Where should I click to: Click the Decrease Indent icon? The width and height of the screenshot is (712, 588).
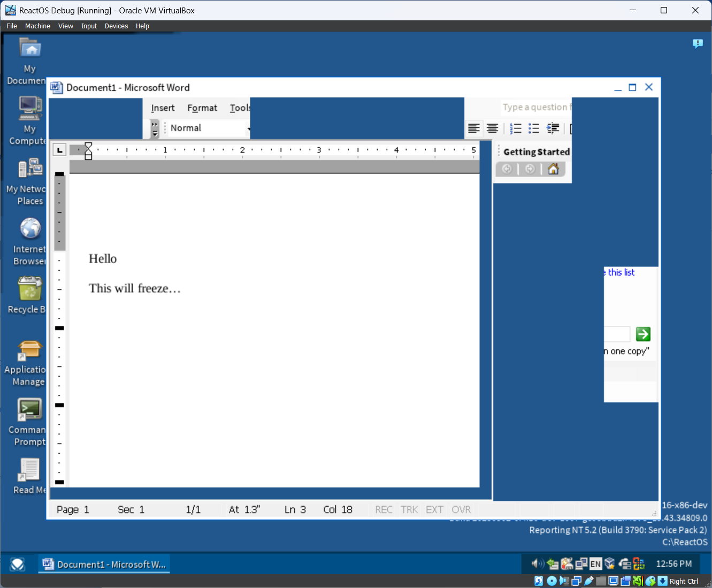(x=553, y=128)
